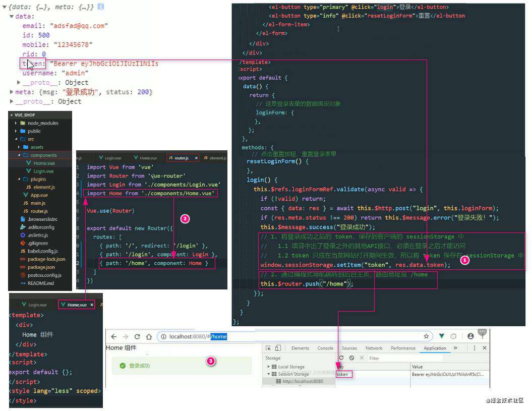The height and width of the screenshot is (411, 532).
Task: Collapse the root response object
Action: coord(5,7)
